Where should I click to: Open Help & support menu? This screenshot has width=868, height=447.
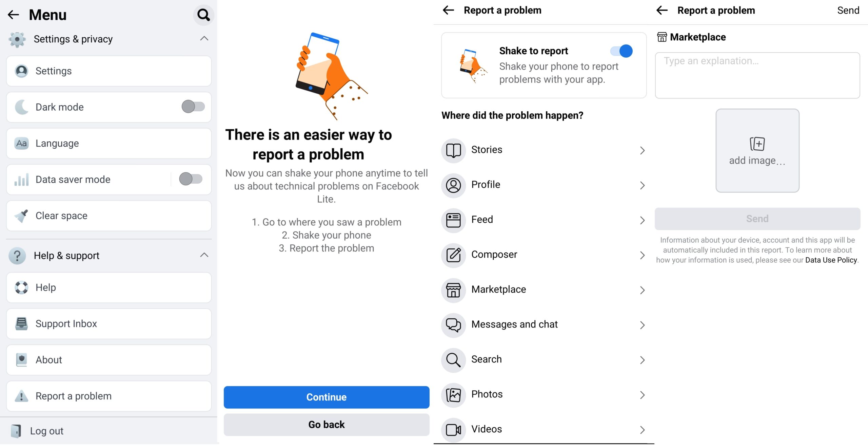[107, 254]
